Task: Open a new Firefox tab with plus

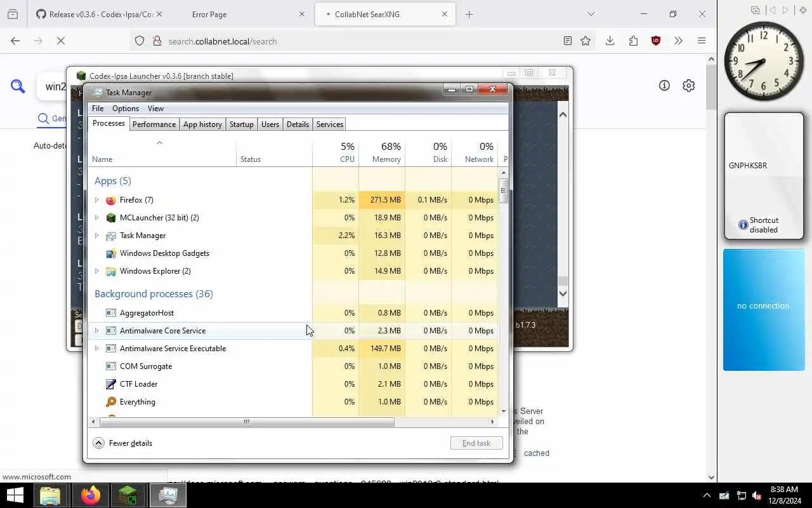Action: coord(469,14)
